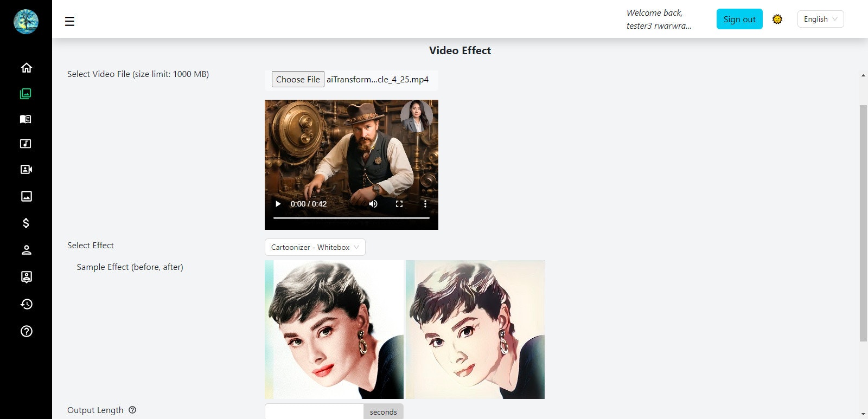Screen dimensions: 868x419
Task: Open the Cartoonizer - Whitebox effect dropdown
Action: 315,247
